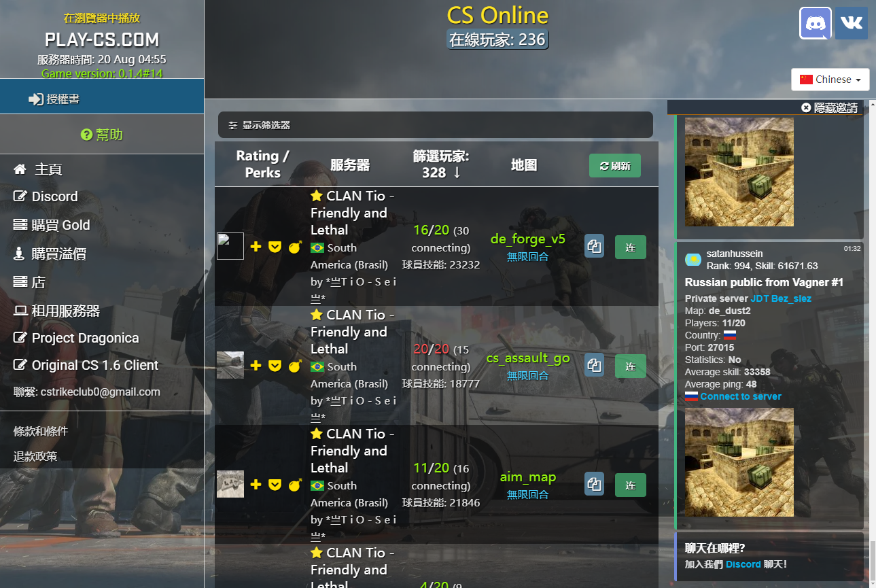The width and height of the screenshot is (876, 588).
Task: Click plus perk icon in de_forge_v5 row
Action: 256,246
